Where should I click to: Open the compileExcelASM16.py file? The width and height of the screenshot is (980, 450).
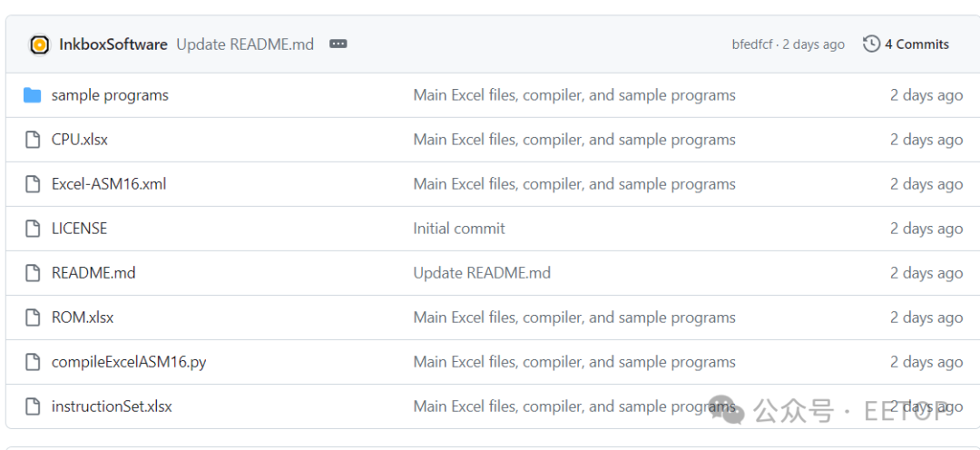(129, 362)
